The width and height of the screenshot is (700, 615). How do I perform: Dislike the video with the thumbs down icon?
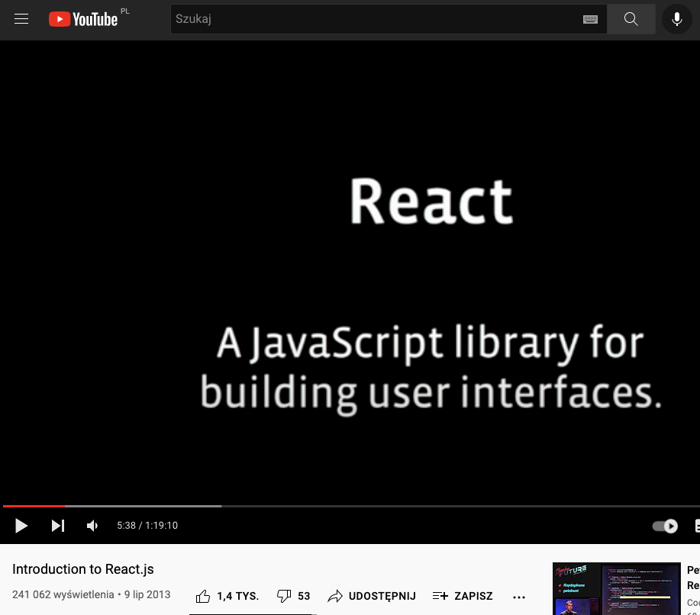coord(284,596)
